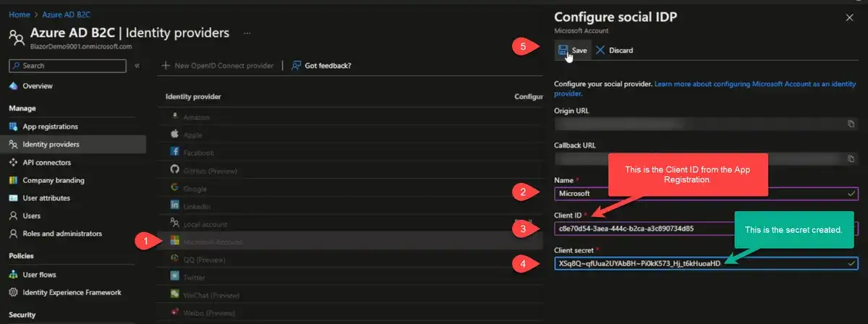Image resolution: width=868 pixels, height=324 pixels.
Task: Copy the Origin URL with copy icon
Action: tap(851, 124)
